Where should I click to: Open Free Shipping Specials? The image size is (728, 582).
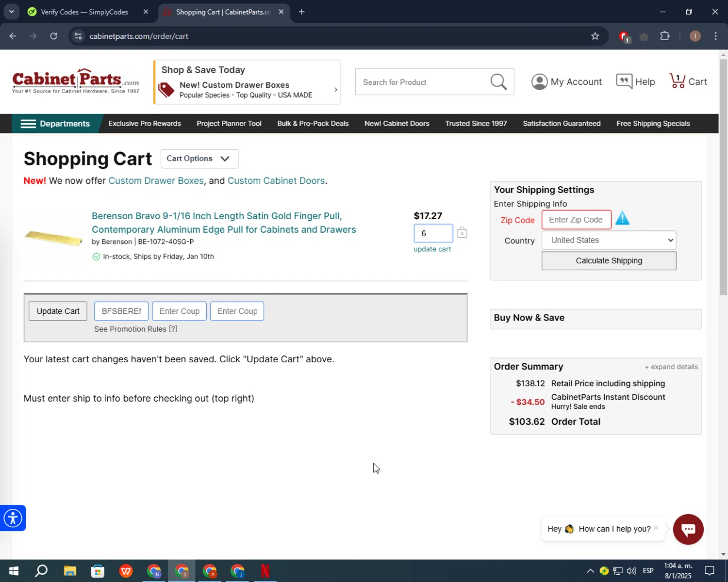(x=653, y=124)
